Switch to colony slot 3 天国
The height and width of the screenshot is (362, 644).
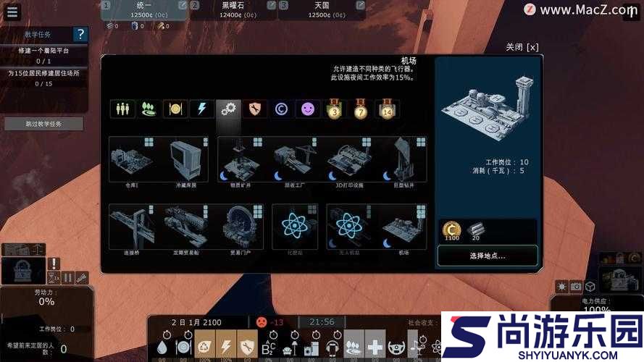(x=322, y=10)
